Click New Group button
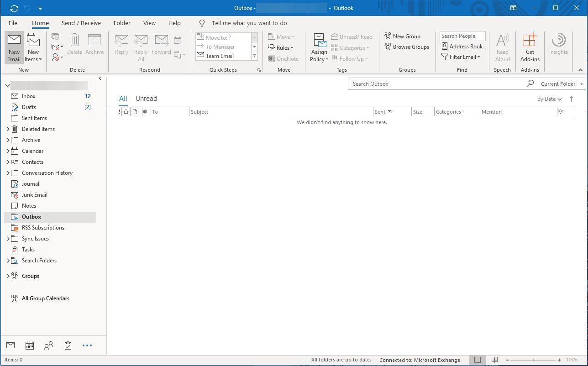The height and width of the screenshot is (366, 588). [402, 37]
